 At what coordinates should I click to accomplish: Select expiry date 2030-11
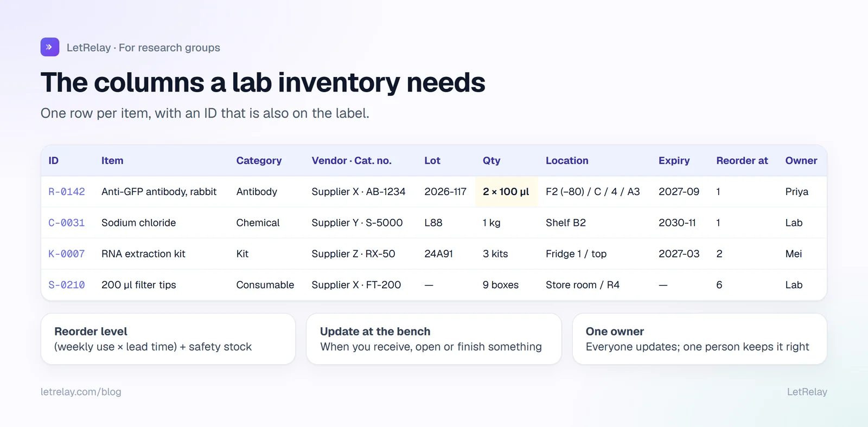677,223
